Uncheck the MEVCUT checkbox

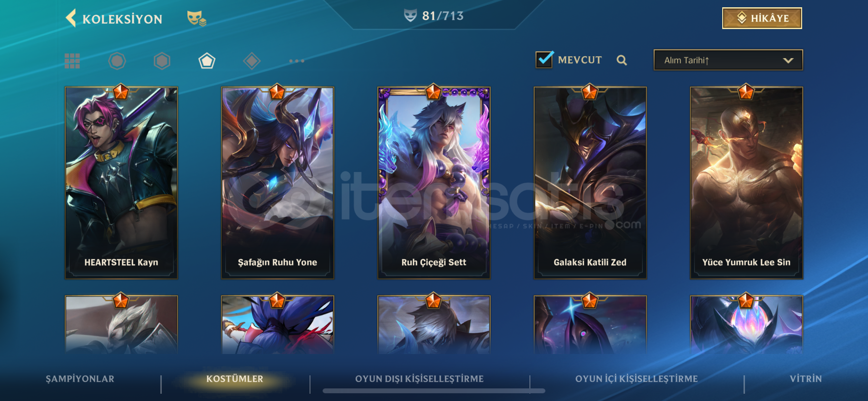click(x=544, y=60)
